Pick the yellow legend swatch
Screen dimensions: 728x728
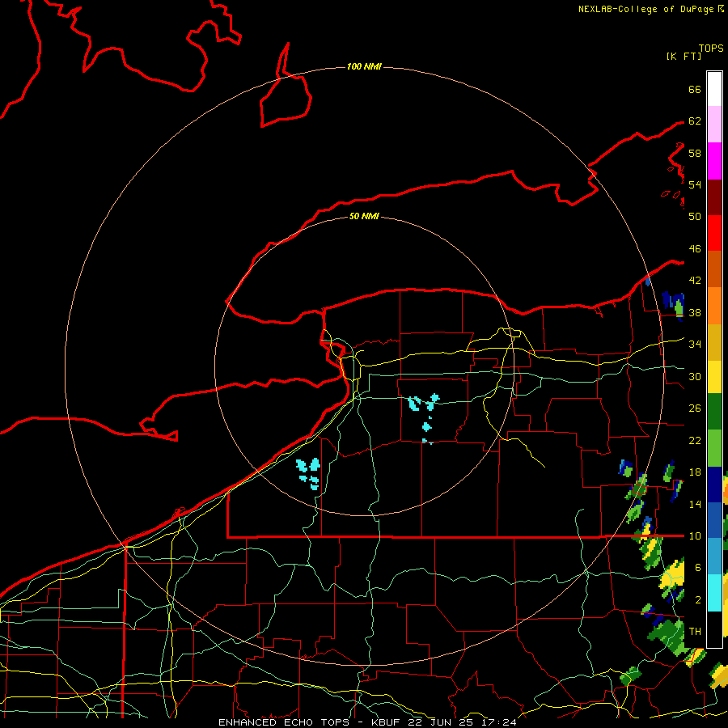pyautogui.click(x=714, y=377)
